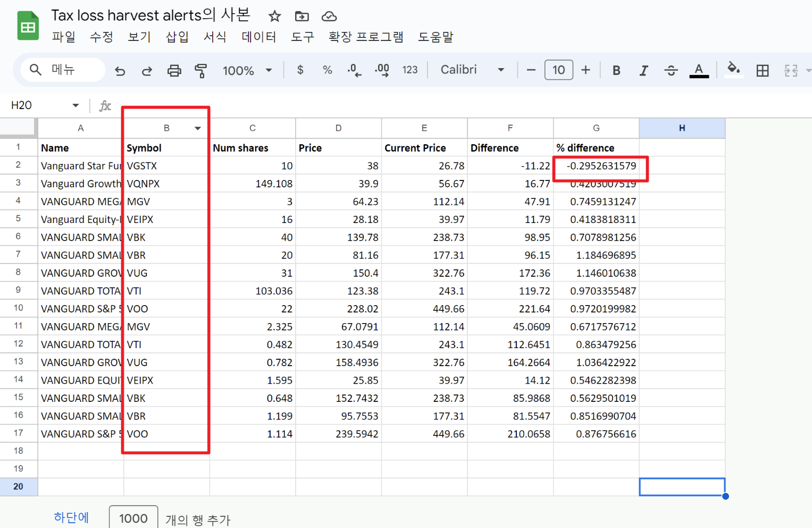Viewport: 812px width, 528px height.
Task: Click the Price header cell
Action: point(339,148)
